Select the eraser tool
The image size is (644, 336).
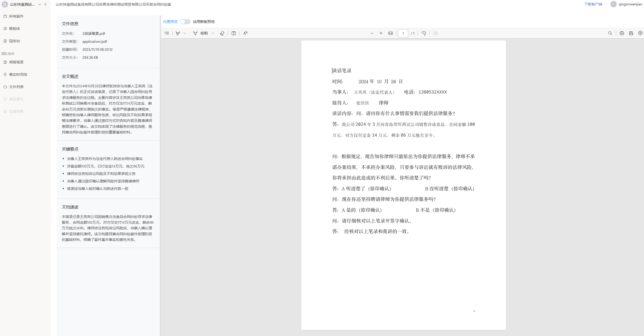tap(222, 33)
